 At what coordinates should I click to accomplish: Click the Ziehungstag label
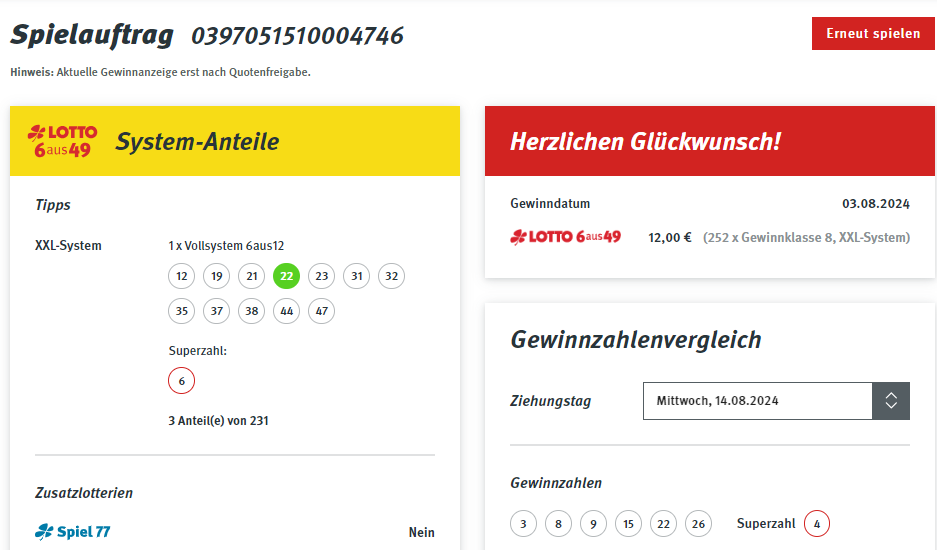550,401
